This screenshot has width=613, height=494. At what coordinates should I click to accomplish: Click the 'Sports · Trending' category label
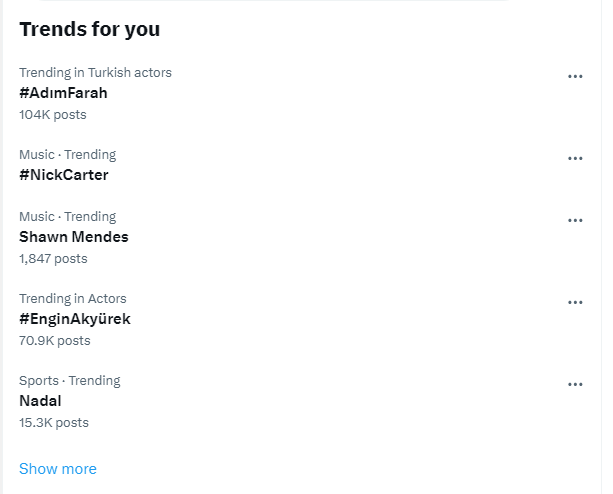pyautogui.click(x=69, y=380)
